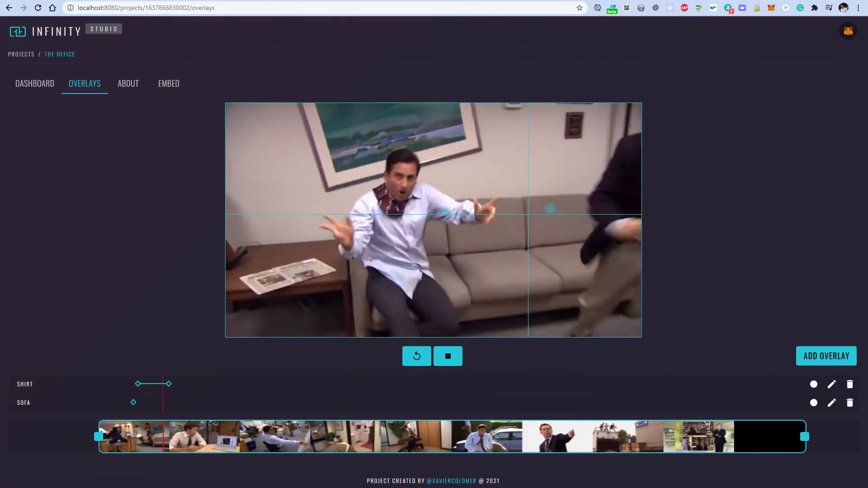Open the About tab
Viewport: 868px width, 488px height.
pyautogui.click(x=128, y=84)
